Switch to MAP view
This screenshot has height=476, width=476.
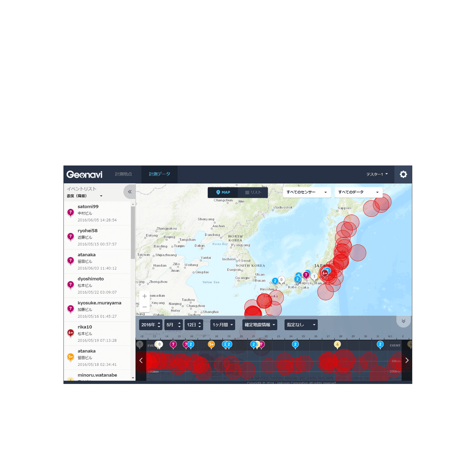click(x=223, y=192)
